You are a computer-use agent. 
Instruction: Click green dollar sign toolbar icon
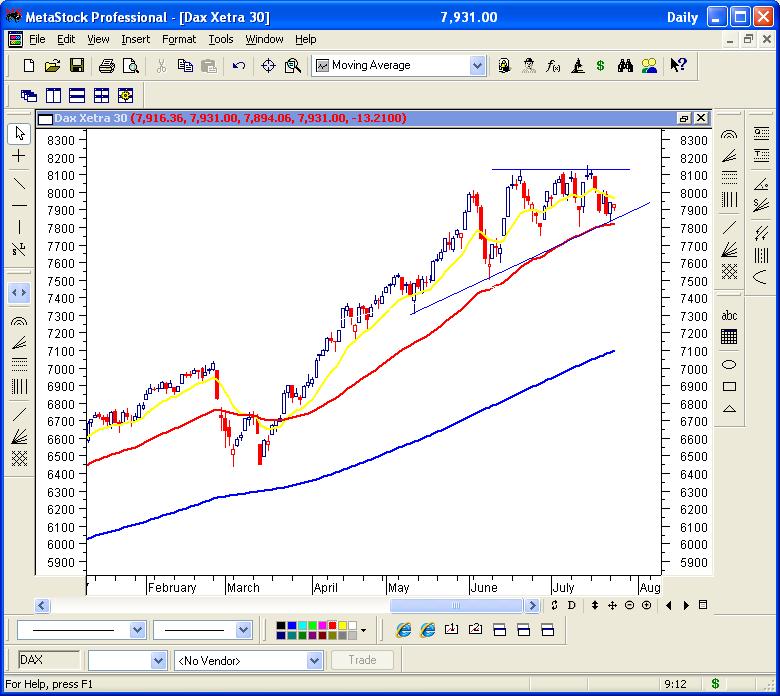click(600, 65)
